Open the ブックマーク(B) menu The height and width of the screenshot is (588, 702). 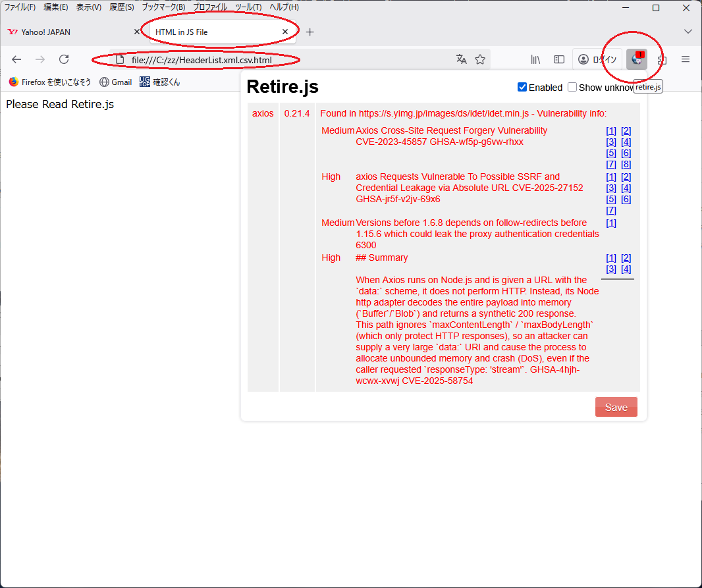pos(163,7)
